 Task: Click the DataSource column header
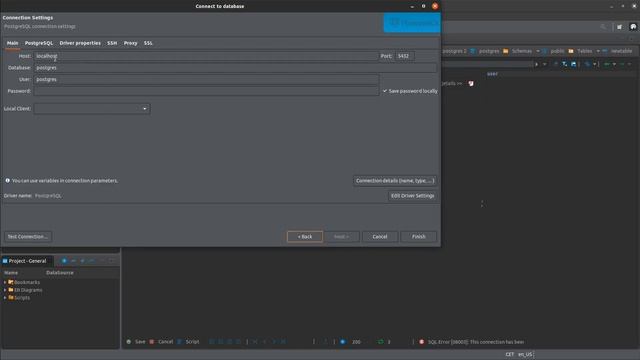tap(60, 273)
